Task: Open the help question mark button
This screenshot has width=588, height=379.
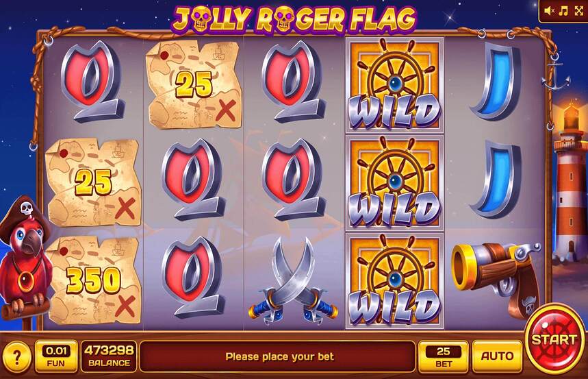Action: [16, 357]
